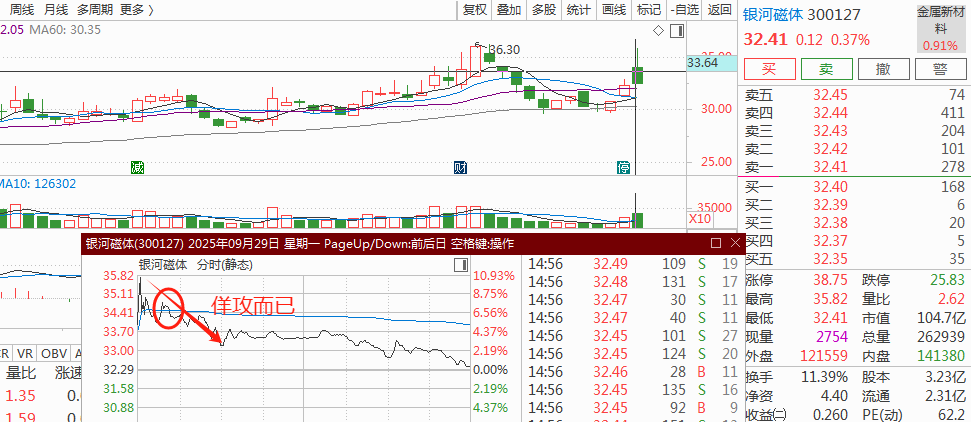The height and width of the screenshot is (422, 971).
Task: Click the 涨停 38.75 value
Action: click(x=830, y=281)
